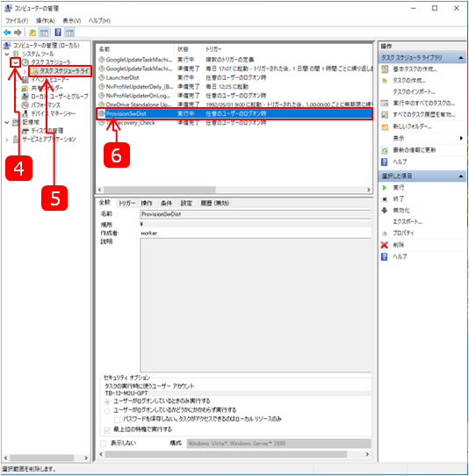This screenshot has width=469, height=476.
Task: Click 削除 red X action
Action: (399, 245)
